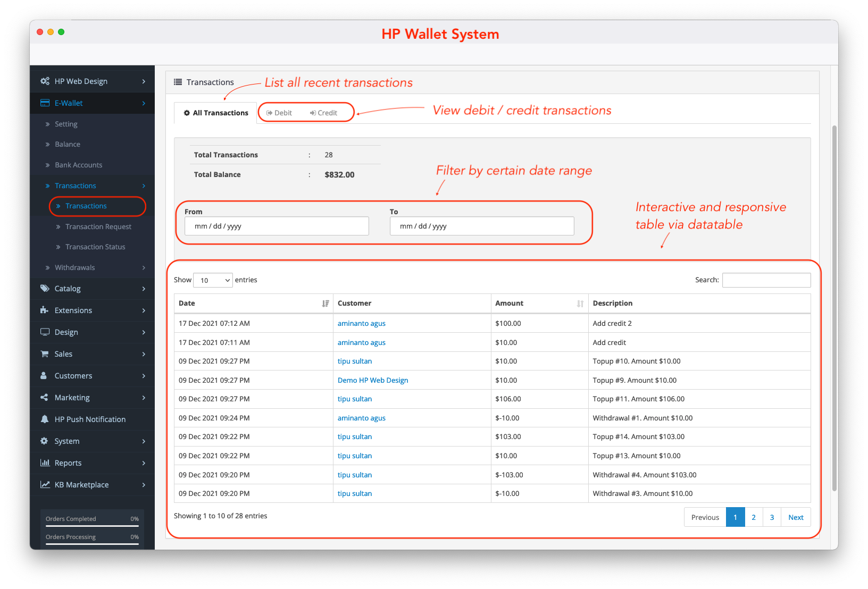
Task: Select page 1 pagination button
Action: coord(736,518)
